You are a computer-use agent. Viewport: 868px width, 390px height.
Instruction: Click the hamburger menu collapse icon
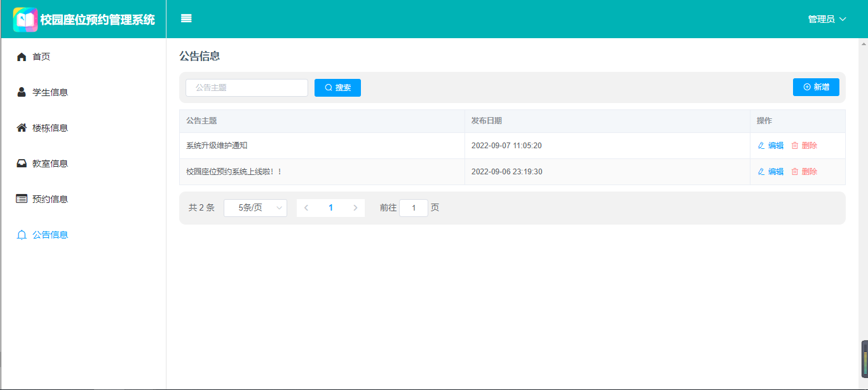click(x=186, y=18)
